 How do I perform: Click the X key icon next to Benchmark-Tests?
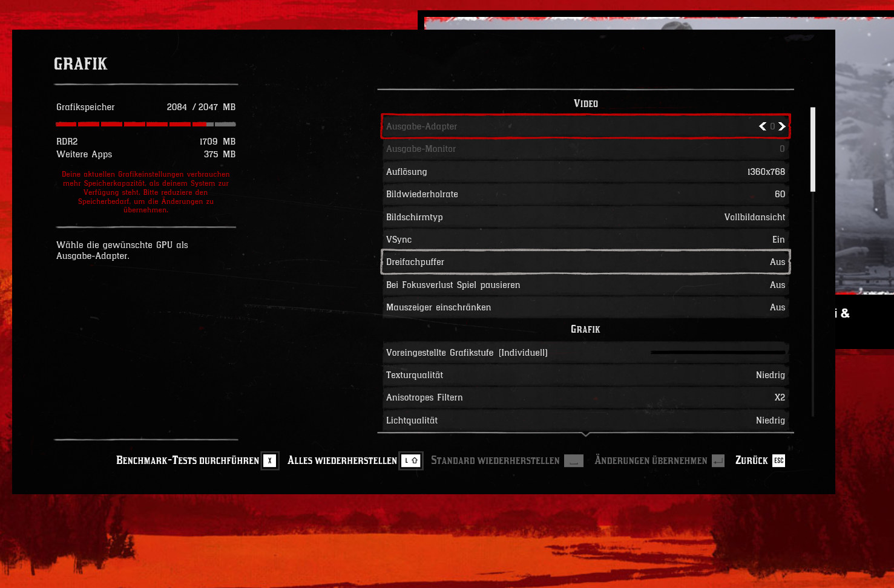coord(270,460)
